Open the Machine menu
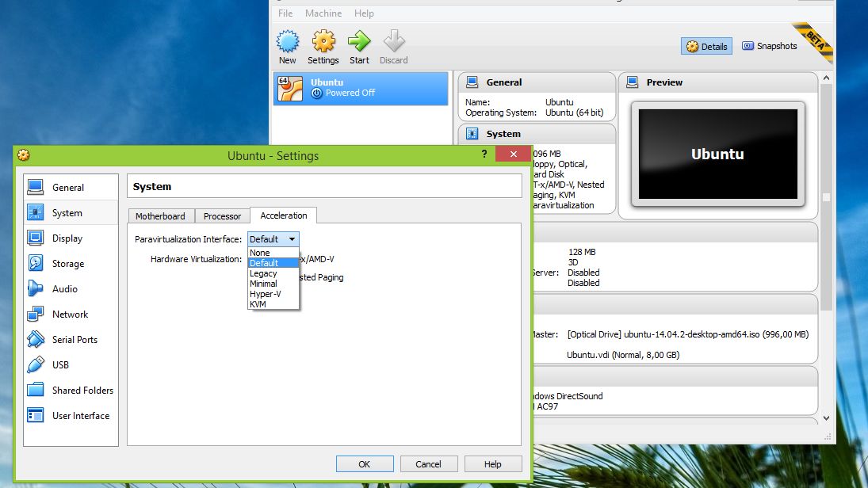This screenshot has height=488, width=868. [323, 13]
